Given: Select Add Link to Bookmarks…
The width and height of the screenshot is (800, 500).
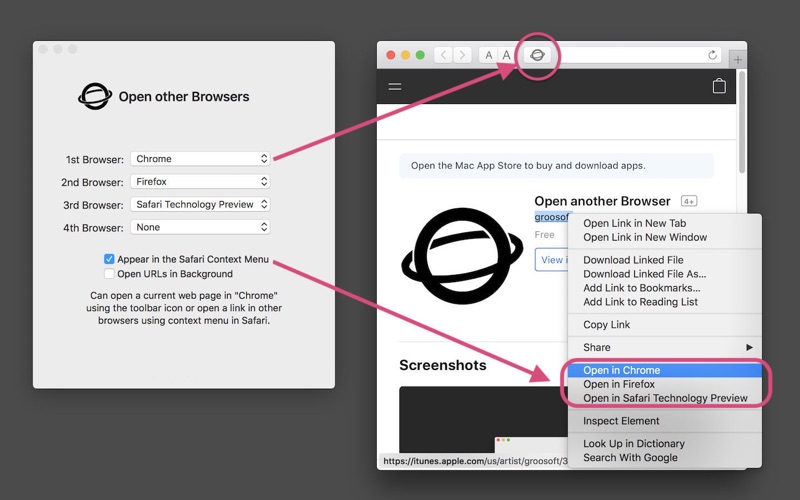Looking at the screenshot, I should click(665, 288).
